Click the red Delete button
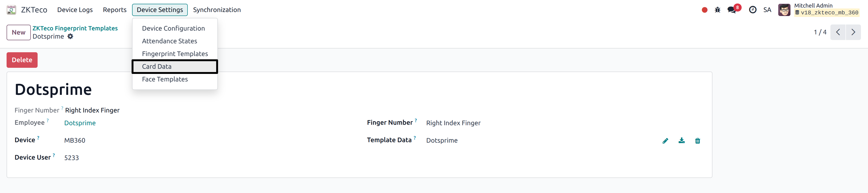This screenshot has width=868, height=193. pyautogui.click(x=22, y=60)
